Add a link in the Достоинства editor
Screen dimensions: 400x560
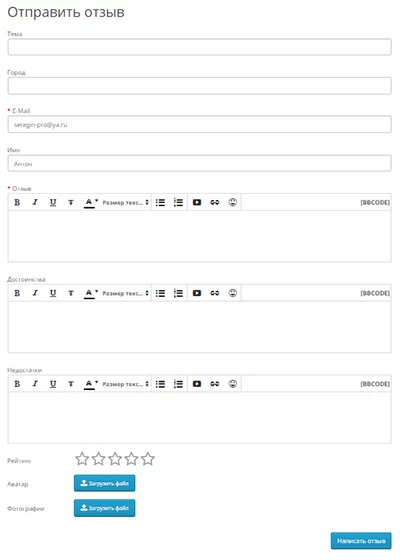tap(215, 293)
